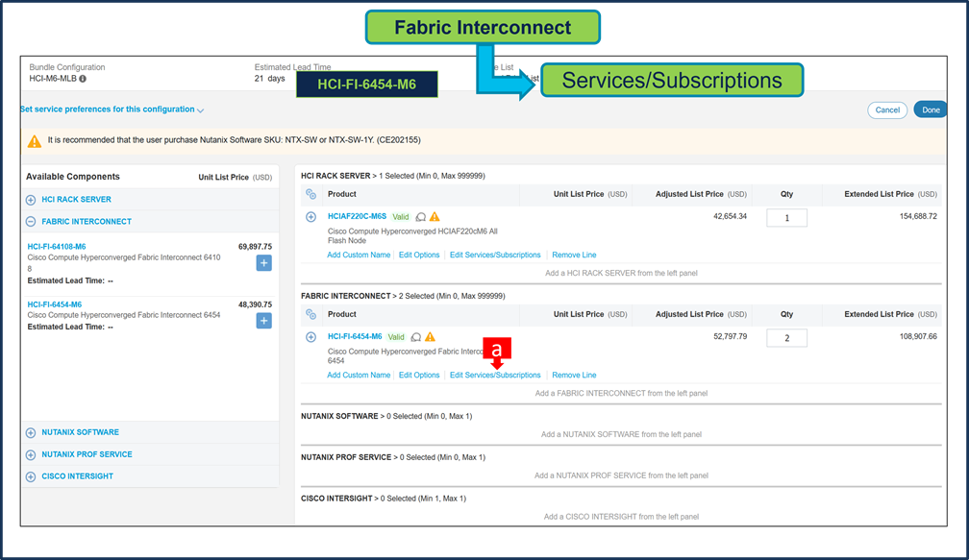Click support headset icon for HCI-FI-6454-M6
The image size is (969, 560).
click(x=416, y=337)
